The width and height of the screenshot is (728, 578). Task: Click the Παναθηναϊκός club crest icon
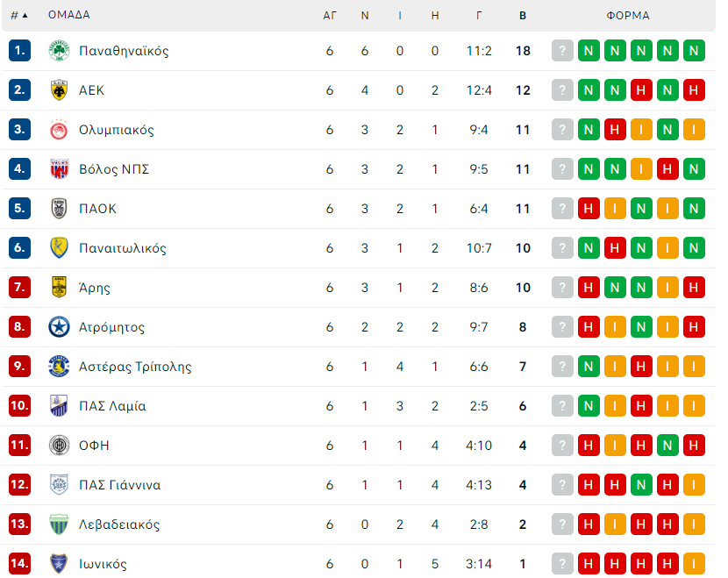tap(59, 51)
